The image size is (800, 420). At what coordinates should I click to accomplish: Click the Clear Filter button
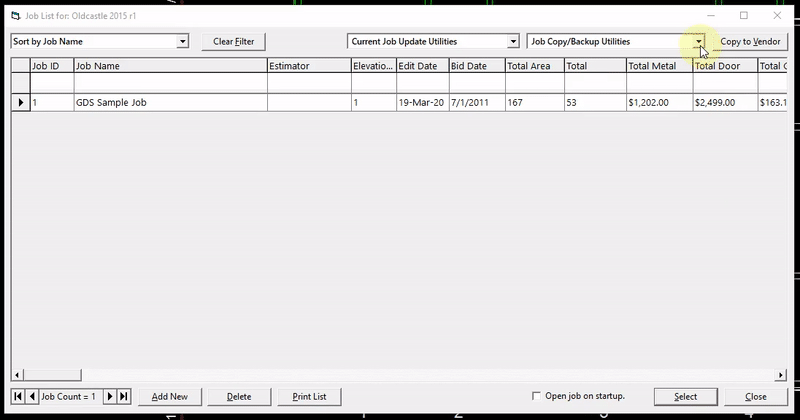234,41
